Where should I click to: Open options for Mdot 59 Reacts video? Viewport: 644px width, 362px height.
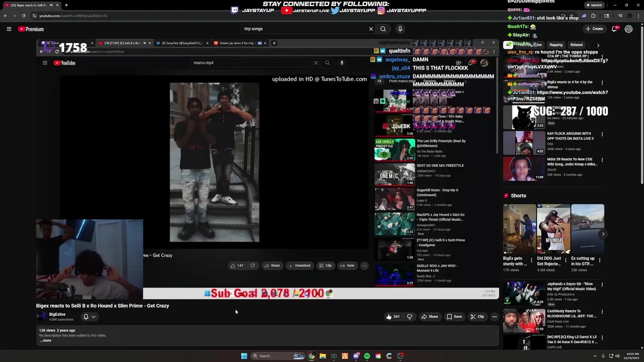click(602, 160)
